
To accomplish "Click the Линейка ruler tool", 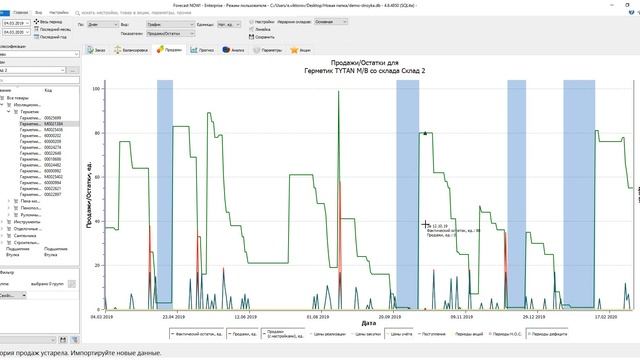I will 260,29.
